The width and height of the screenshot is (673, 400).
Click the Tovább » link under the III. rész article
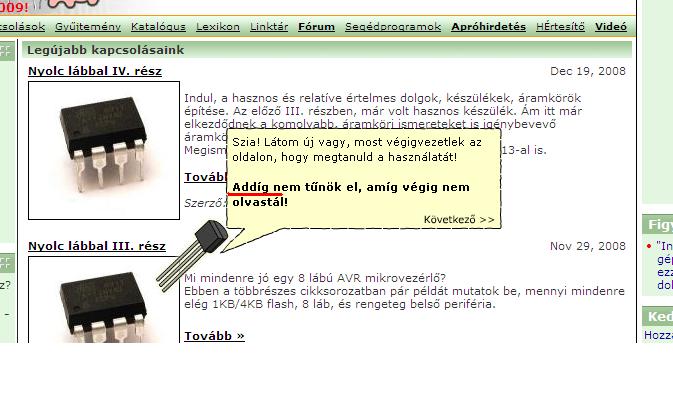tap(214, 336)
